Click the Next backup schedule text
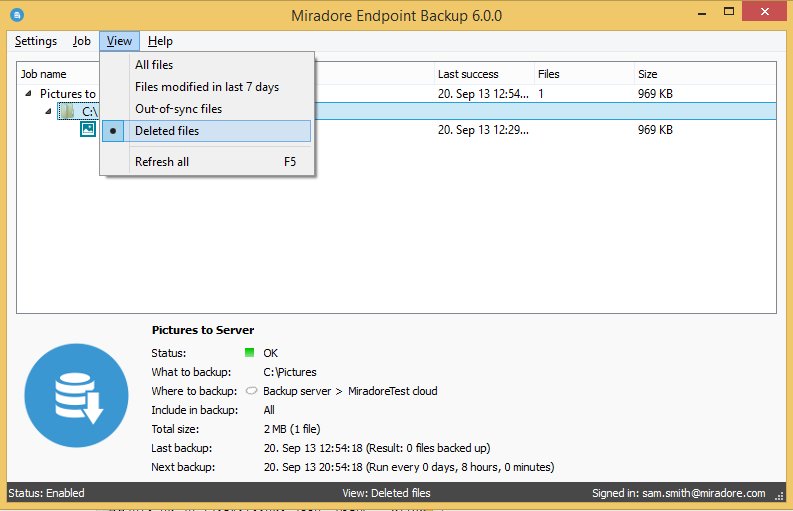Viewport: 793px width, 511px height. tap(409, 467)
